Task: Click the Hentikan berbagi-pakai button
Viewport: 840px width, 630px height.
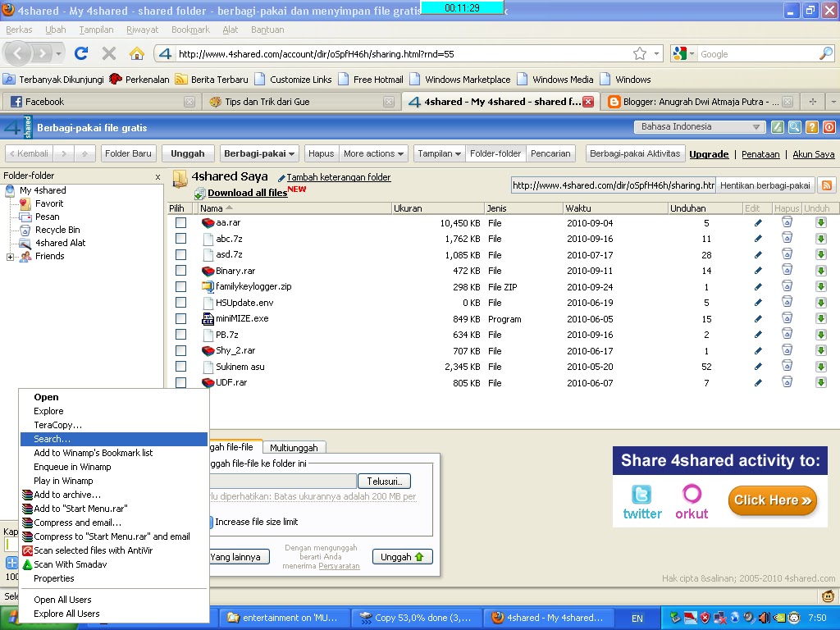Action: tap(765, 185)
